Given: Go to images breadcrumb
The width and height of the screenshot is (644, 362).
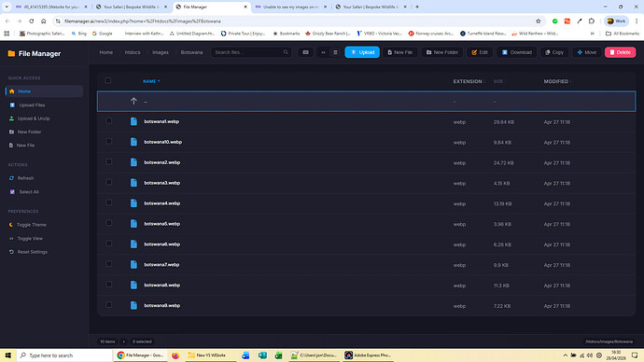Looking at the screenshot, I should pyautogui.click(x=161, y=52).
